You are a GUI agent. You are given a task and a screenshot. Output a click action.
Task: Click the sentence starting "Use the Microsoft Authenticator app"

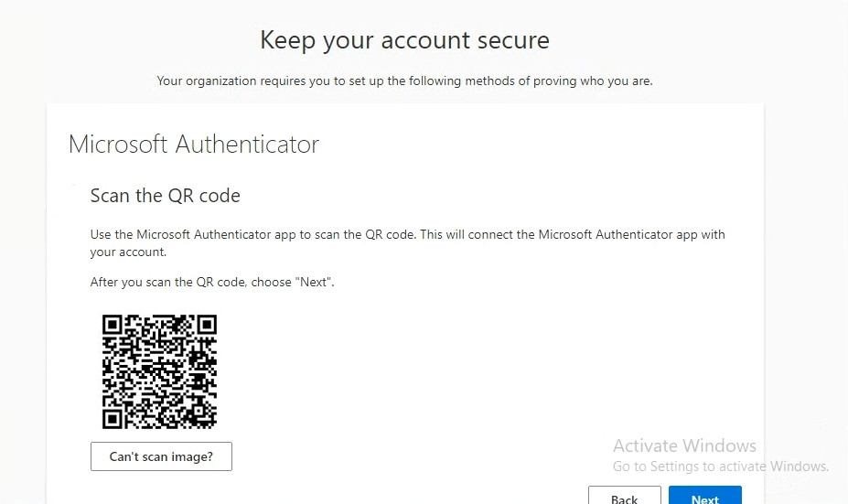(x=252, y=235)
